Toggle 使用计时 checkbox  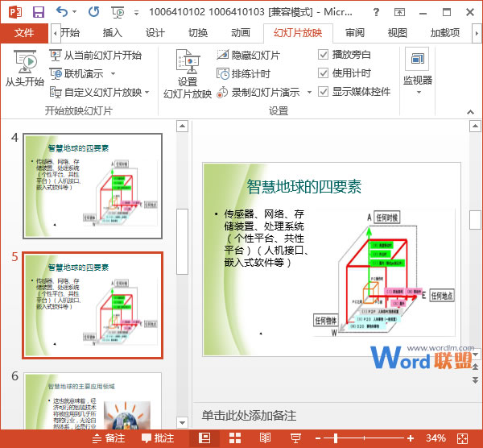coord(323,73)
